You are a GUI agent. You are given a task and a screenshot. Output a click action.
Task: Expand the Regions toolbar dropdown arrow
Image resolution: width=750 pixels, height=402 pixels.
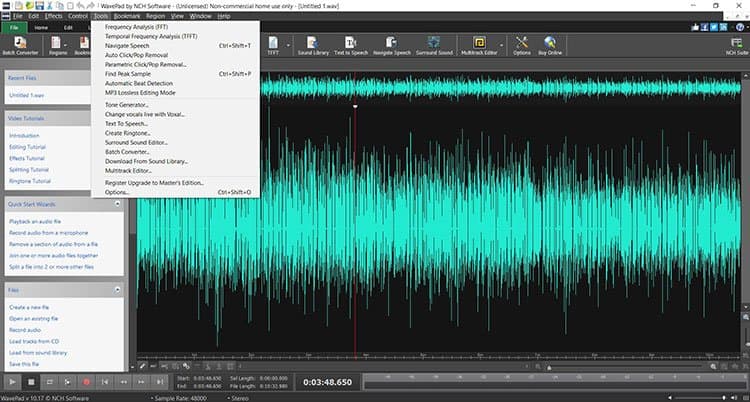pos(66,45)
